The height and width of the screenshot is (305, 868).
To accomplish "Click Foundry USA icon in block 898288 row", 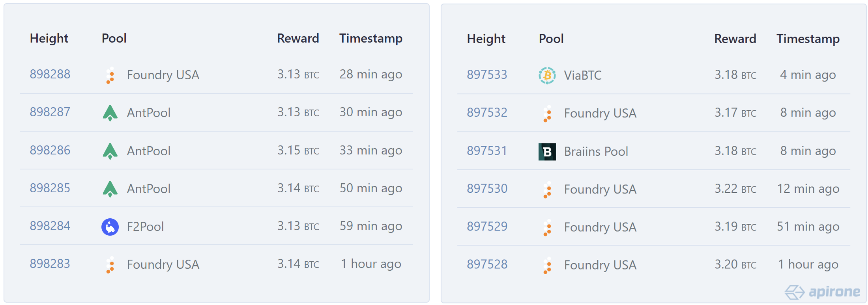I will tap(110, 75).
